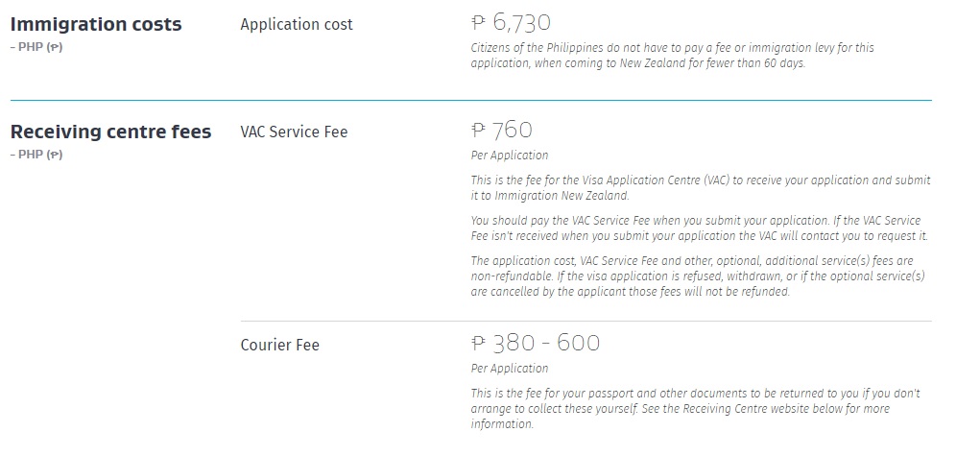Select the ₱ 6,730 application amount
This screenshot has height=456, width=980.
click(x=511, y=23)
